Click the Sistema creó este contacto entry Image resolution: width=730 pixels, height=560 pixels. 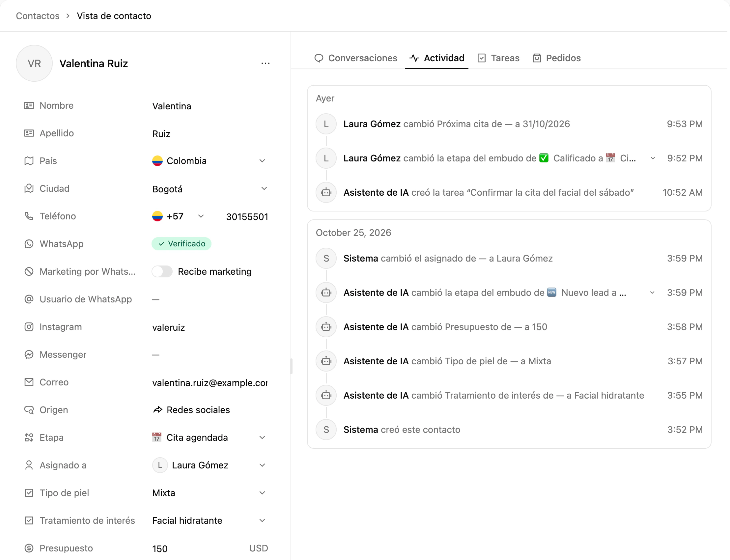(x=509, y=430)
